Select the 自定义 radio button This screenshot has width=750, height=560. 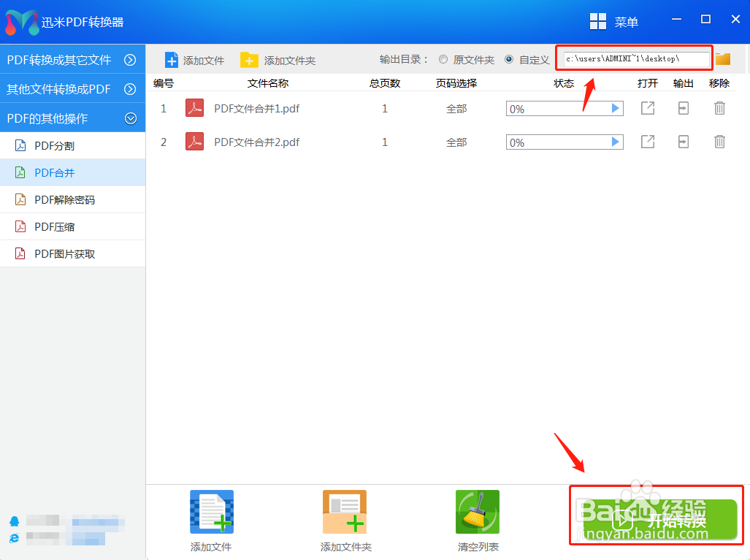click(x=509, y=59)
